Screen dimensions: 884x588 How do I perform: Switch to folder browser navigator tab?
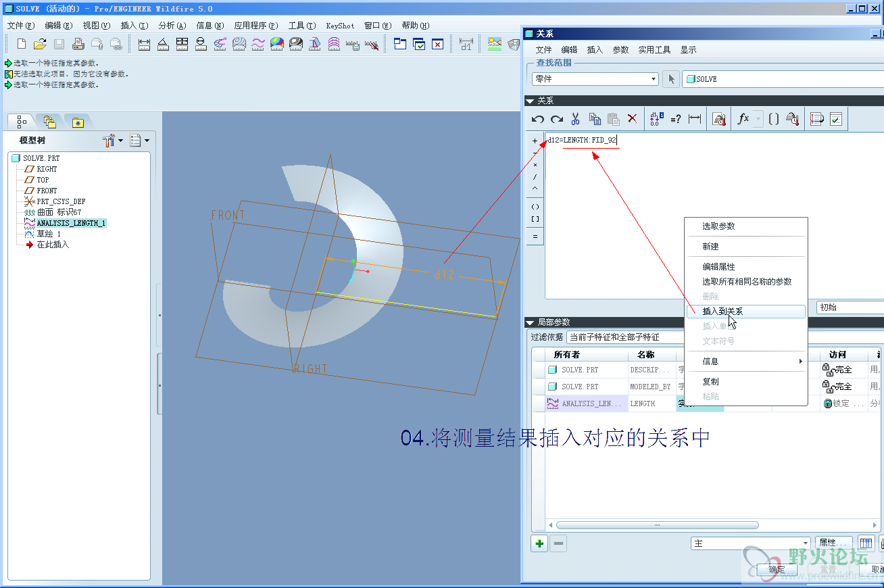[49, 122]
